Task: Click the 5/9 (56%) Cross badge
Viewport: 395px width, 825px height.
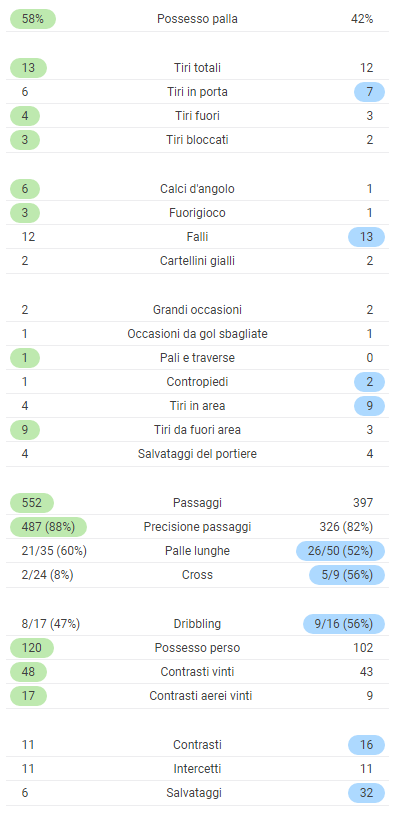Action: coord(347,575)
